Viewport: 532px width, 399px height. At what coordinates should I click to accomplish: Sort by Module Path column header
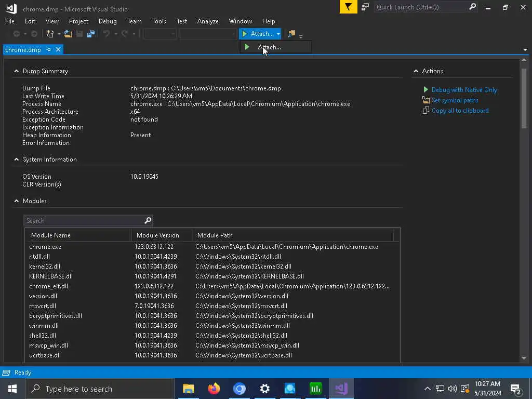(x=293, y=235)
